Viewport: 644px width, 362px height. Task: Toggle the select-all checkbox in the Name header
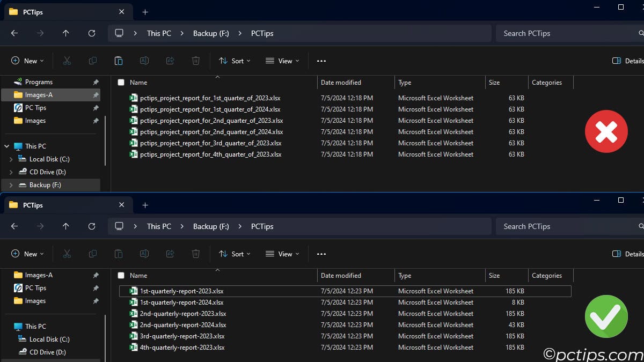(x=121, y=82)
